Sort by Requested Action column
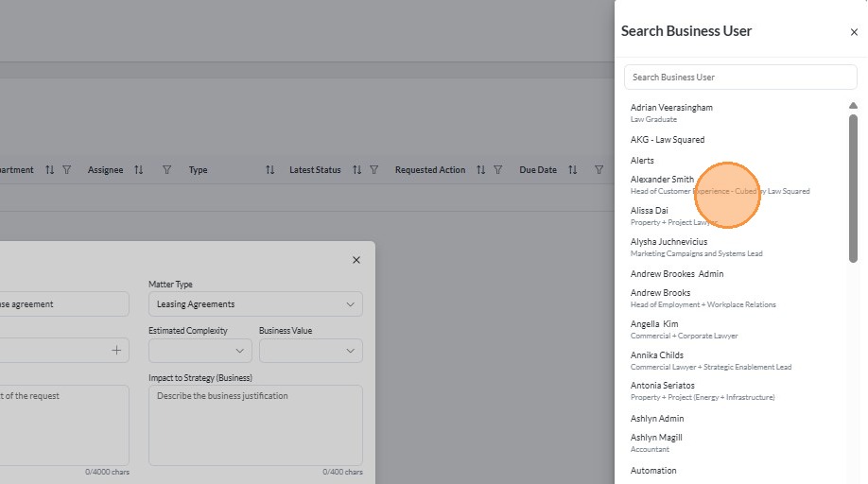This screenshot has height=484, width=868. click(x=481, y=170)
